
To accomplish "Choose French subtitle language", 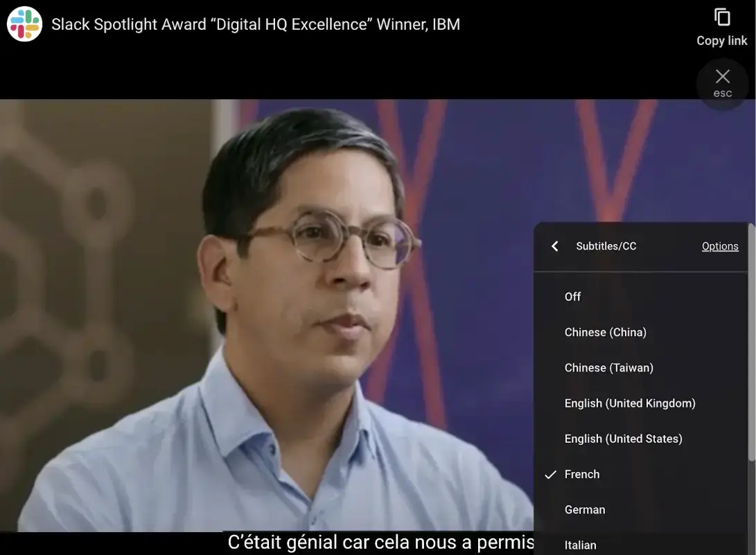I will pos(582,475).
